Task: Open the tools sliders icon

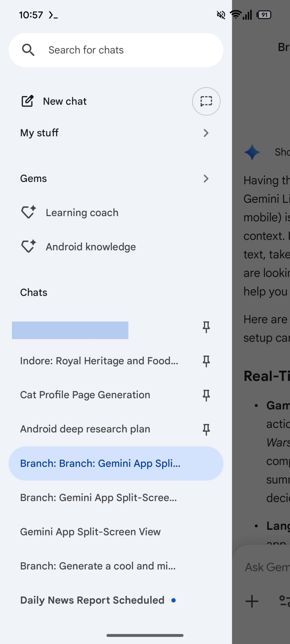Action: click(x=285, y=601)
